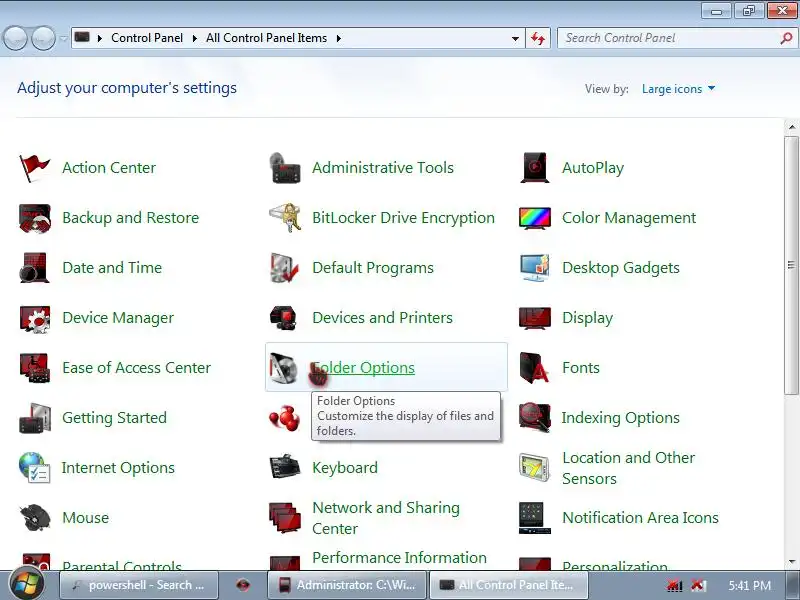Click the Device Manager gear icon
This screenshot has width=800, height=600.
click(35, 318)
